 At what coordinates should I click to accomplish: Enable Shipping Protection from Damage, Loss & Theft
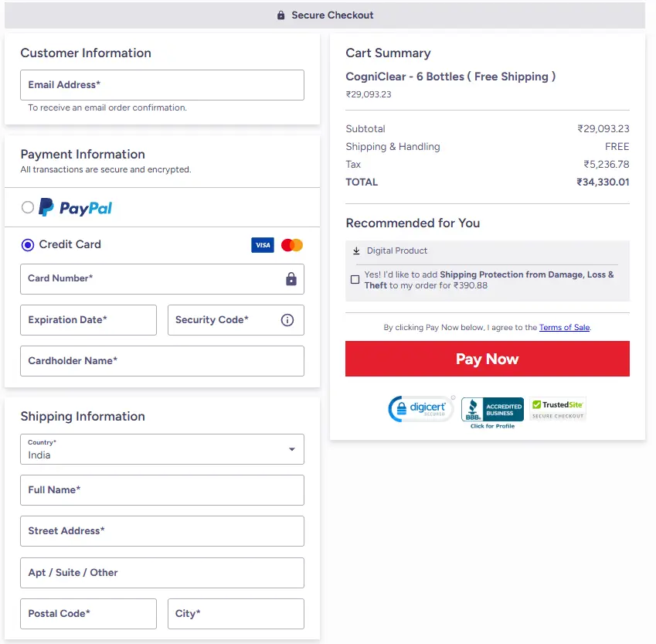(x=355, y=279)
